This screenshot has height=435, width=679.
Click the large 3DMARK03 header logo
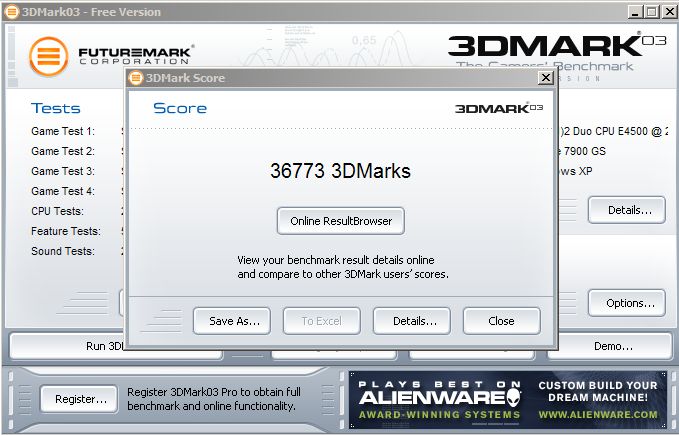point(557,45)
